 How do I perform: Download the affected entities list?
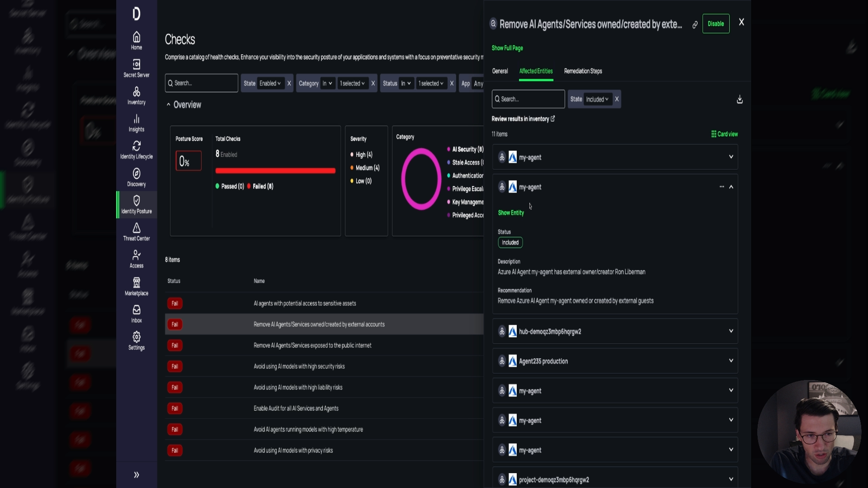click(x=740, y=99)
